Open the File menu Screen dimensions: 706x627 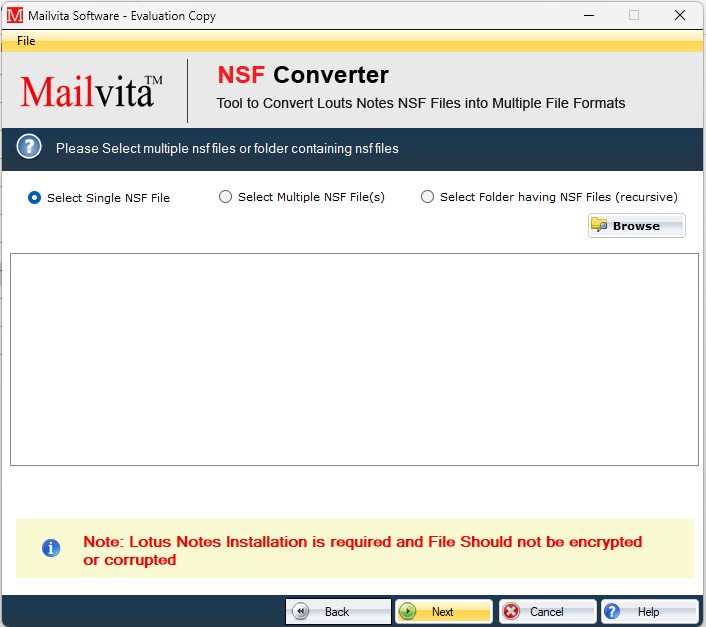click(x=26, y=41)
